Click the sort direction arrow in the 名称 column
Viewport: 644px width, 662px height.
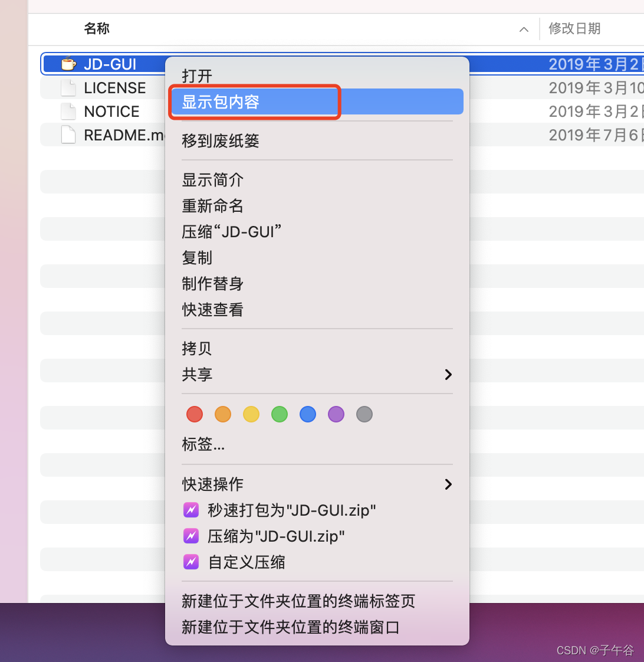(x=523, y=29)
